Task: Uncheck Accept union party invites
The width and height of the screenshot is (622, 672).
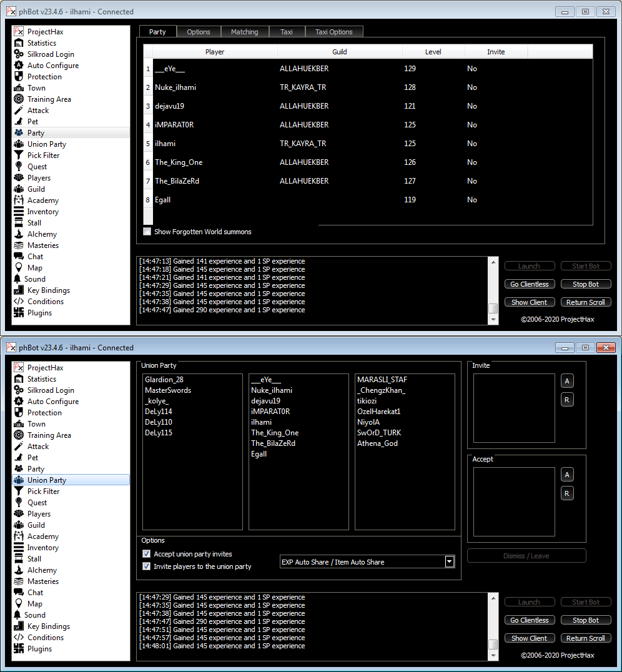Action: tap(147, 554)
